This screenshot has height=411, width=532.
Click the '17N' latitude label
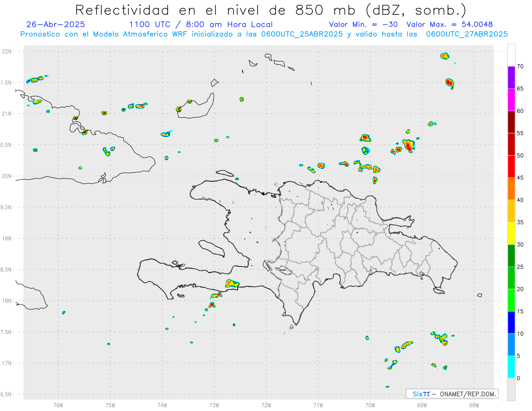click(x=7, y=363)
